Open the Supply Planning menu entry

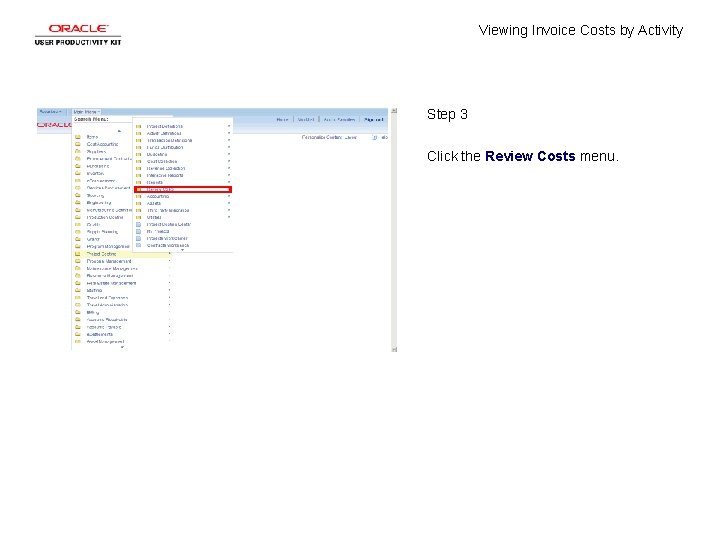102,232
